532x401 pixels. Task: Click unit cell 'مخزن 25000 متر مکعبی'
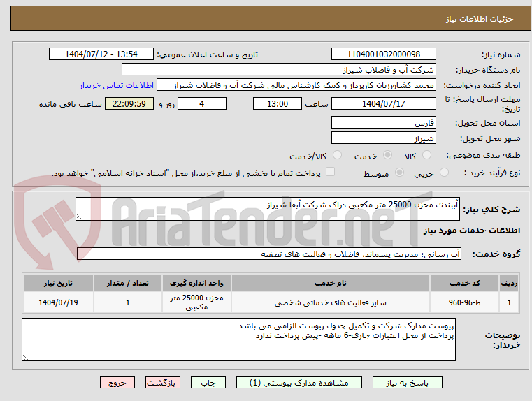(x=196, y=302)
